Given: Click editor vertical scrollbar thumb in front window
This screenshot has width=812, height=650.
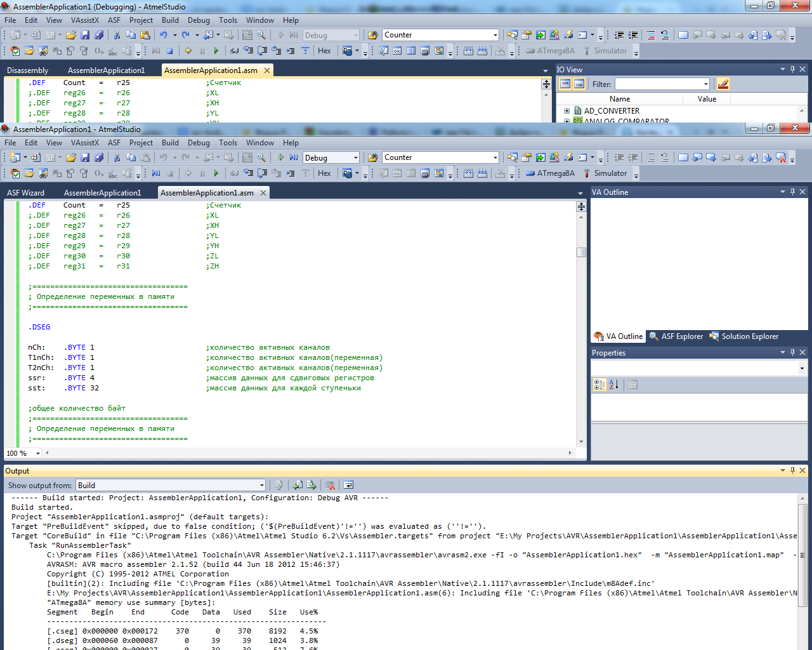Looking at the screenshot, I should pos(581,252).
